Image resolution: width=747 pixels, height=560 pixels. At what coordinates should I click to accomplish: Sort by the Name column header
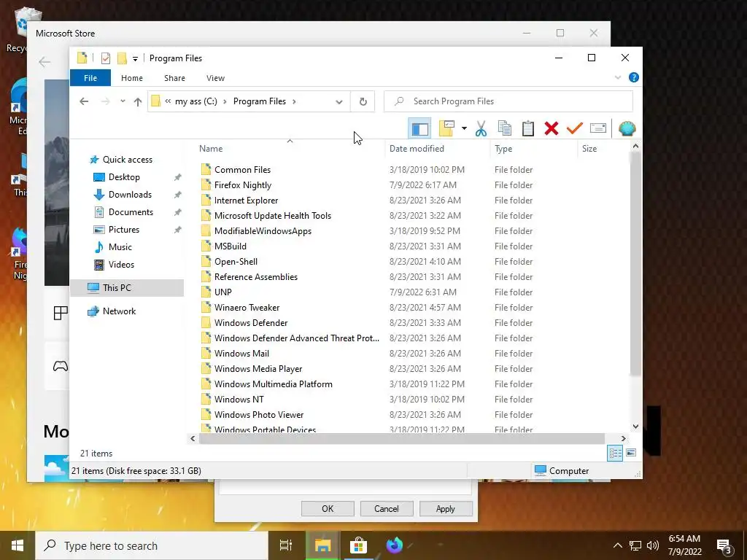tap(290, 149)
